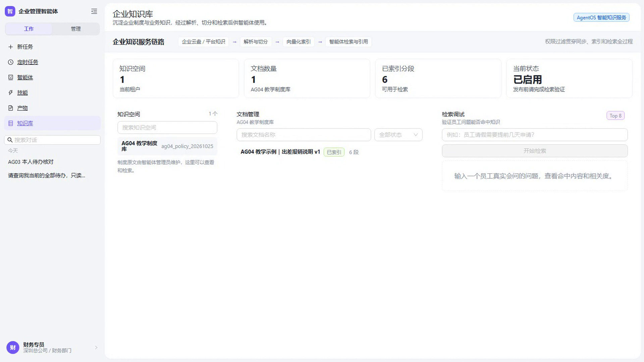644x362 pixels.
Task: Click the 智能体检索与引用 step chip
Action: click(x=348, y=42)
